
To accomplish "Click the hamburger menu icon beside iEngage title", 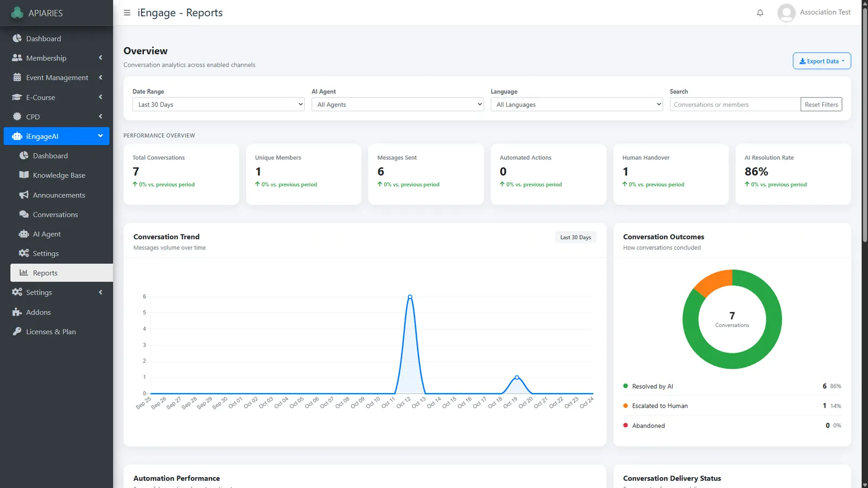I will click(127, 12).
